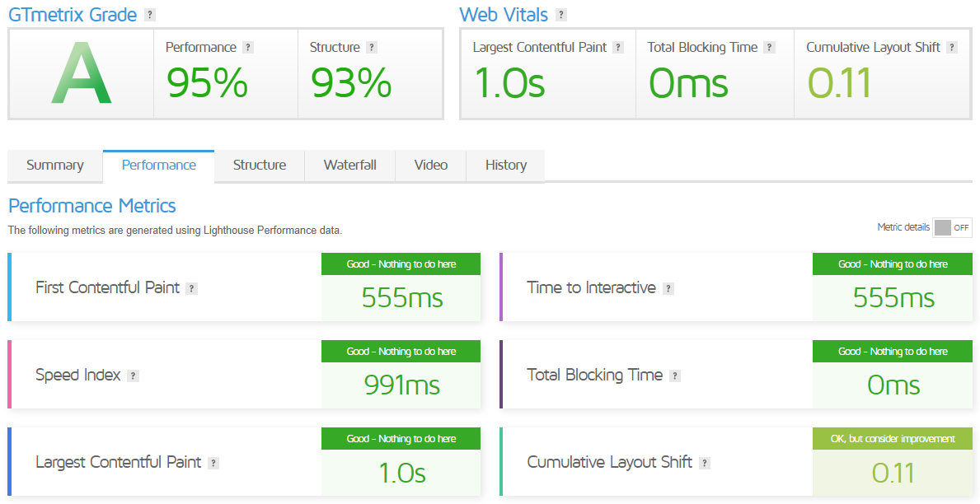This screenshot has width=980, height=504.
Task: Switch to the Summary tab
Action: (55, 166)
